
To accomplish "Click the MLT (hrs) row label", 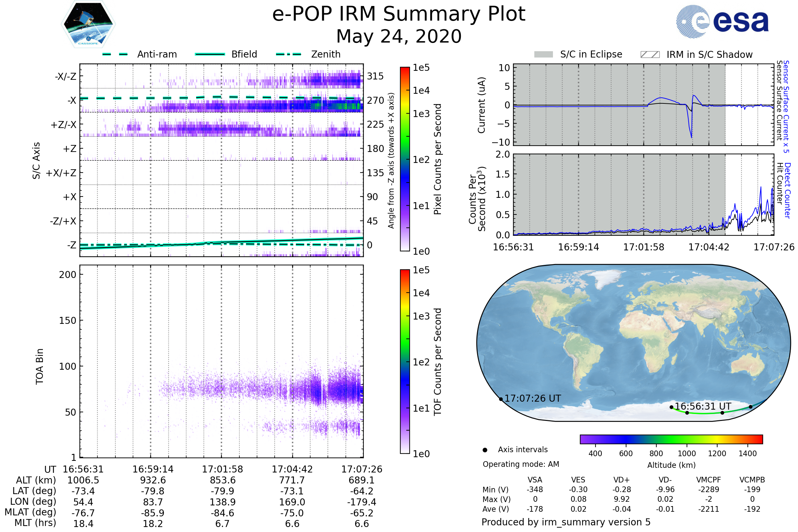I will pos(35,523).
